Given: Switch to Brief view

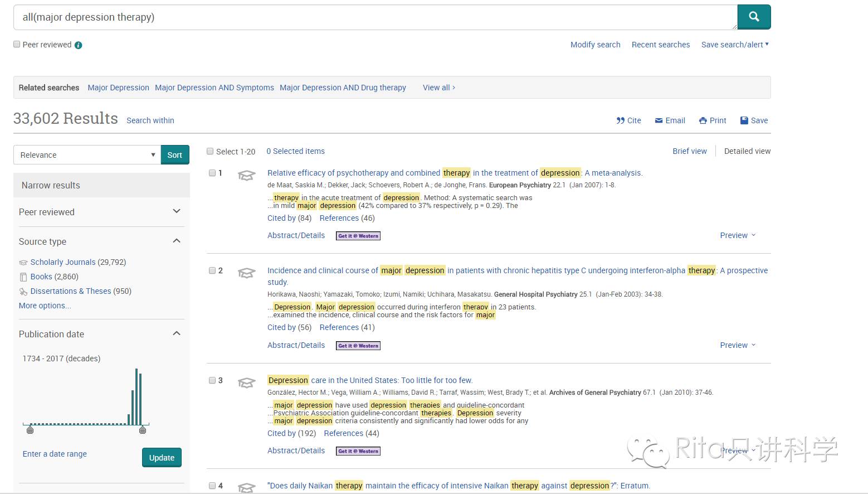Looking at the screenshot, I should (x=690, y=151).
